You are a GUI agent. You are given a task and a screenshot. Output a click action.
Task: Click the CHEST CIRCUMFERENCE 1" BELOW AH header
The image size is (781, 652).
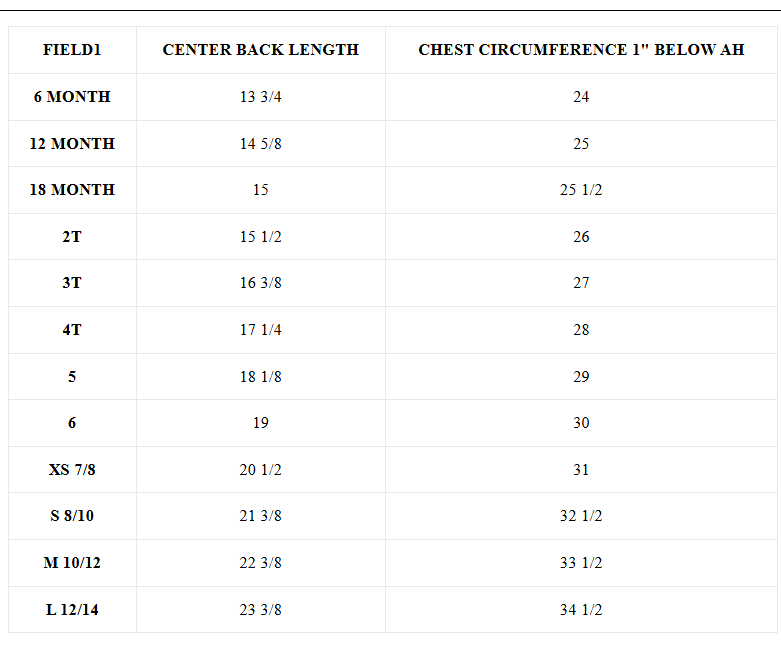click(x=581, y=50)
